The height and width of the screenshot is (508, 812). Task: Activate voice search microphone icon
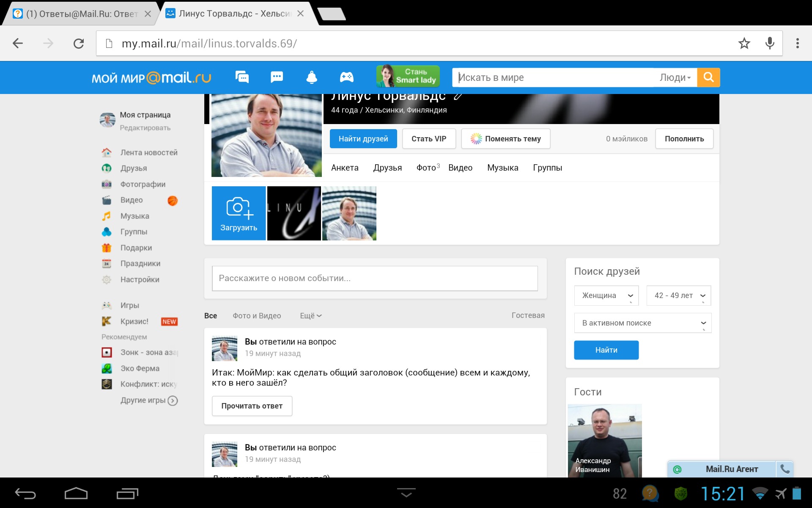click(x=770, y=43)
